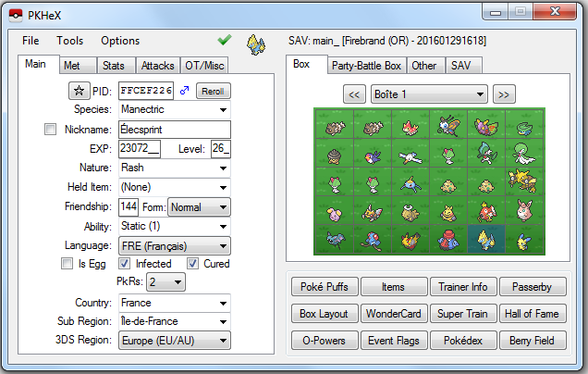
Task: Open the 3DS Region dropdown
Action: pos(175,341)
